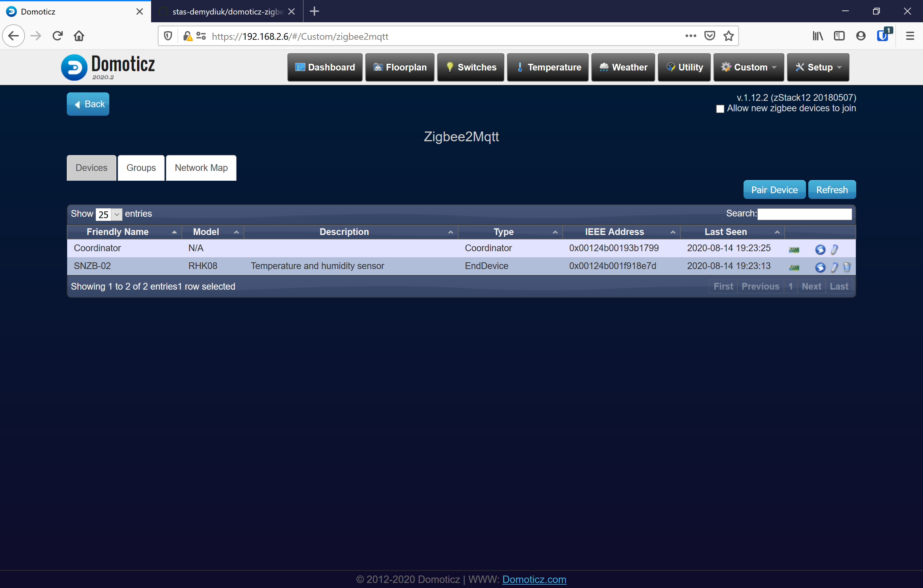Rename the SNZB-02 device via pen icon

click(x=834, y=267)
